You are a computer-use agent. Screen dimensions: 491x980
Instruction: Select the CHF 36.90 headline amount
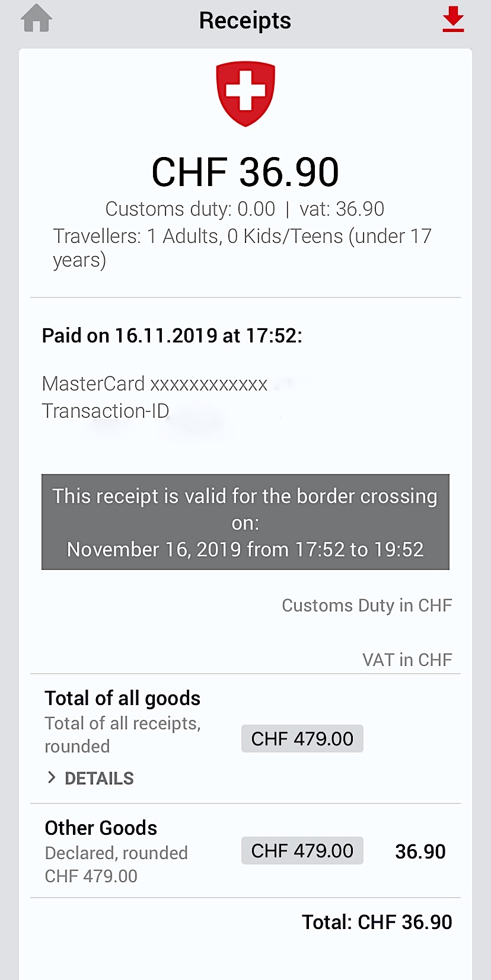[245, 172]
